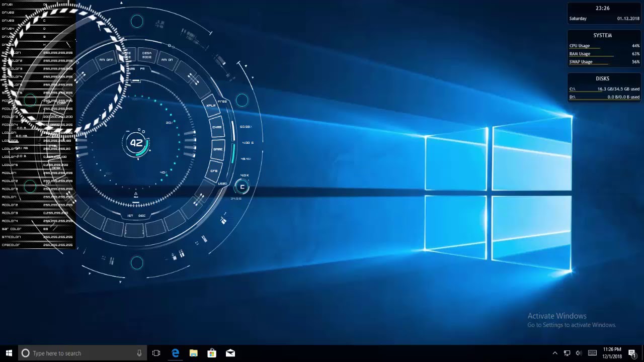Click the DRIVE1 row in config list
Screen dimensions: 644x362
point(38,5)
